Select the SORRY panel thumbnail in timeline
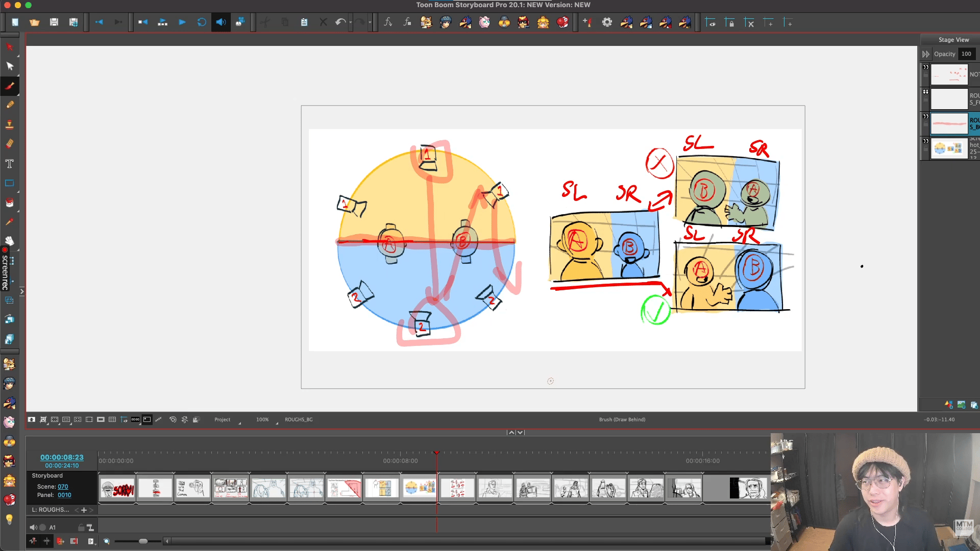The height and width of the screenshot is (551, 980). 117,488
